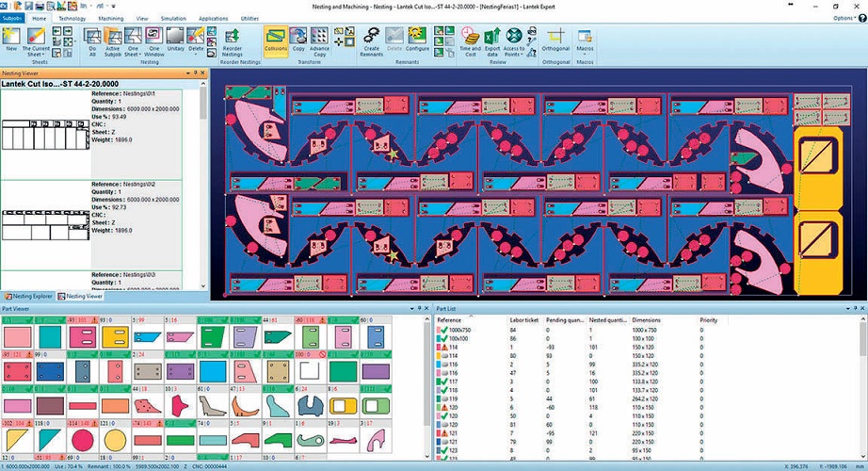Click the Print icon in quick access toolbar

(40, 6)
